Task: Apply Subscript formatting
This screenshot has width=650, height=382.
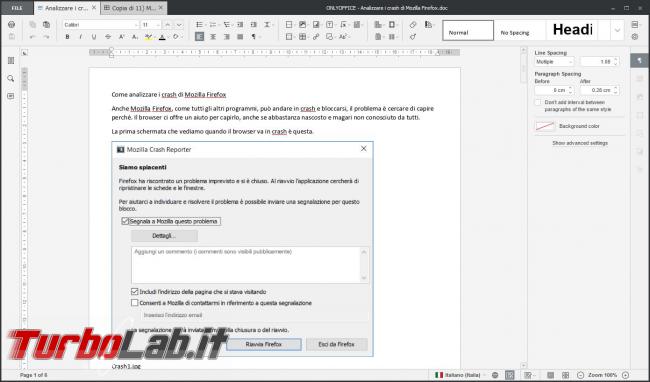Action: (135, 37)
